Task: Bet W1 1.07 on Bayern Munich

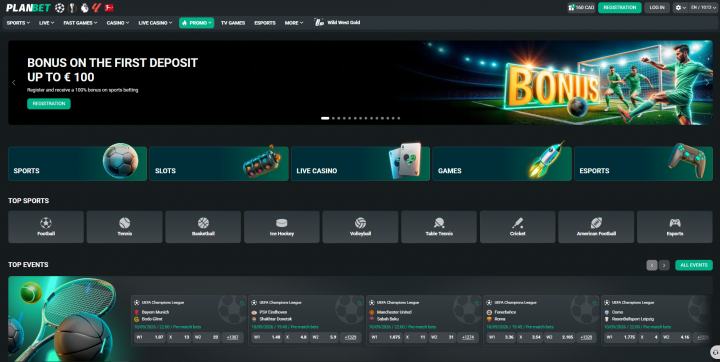Action: point(150,337)
